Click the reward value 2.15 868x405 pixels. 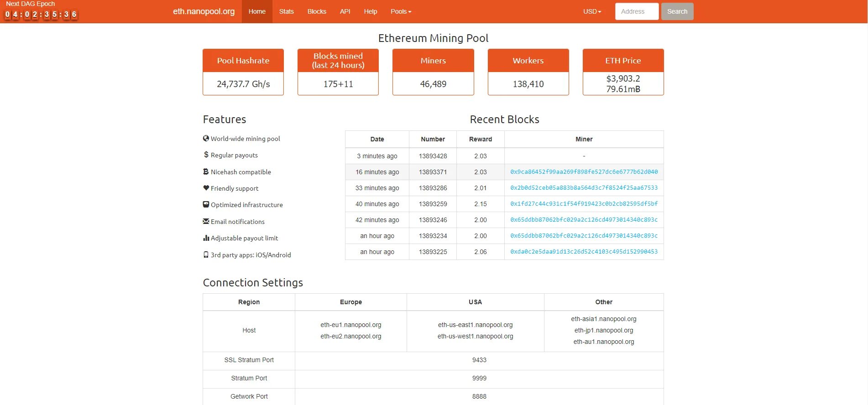click(x=480, y=204)
